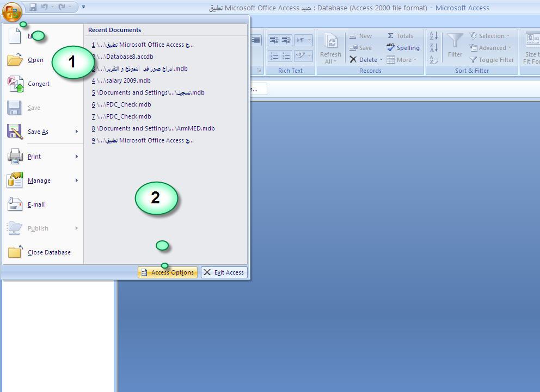540x392 pixels.
Task: Click the align text icon in ribbon
Action: (256, 40)
